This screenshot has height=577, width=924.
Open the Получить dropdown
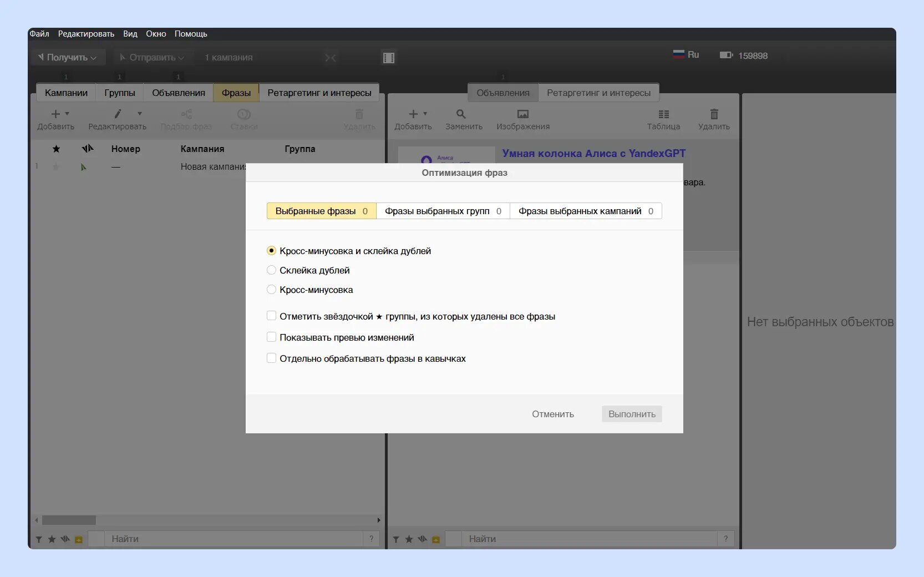[x=68, y=57]
